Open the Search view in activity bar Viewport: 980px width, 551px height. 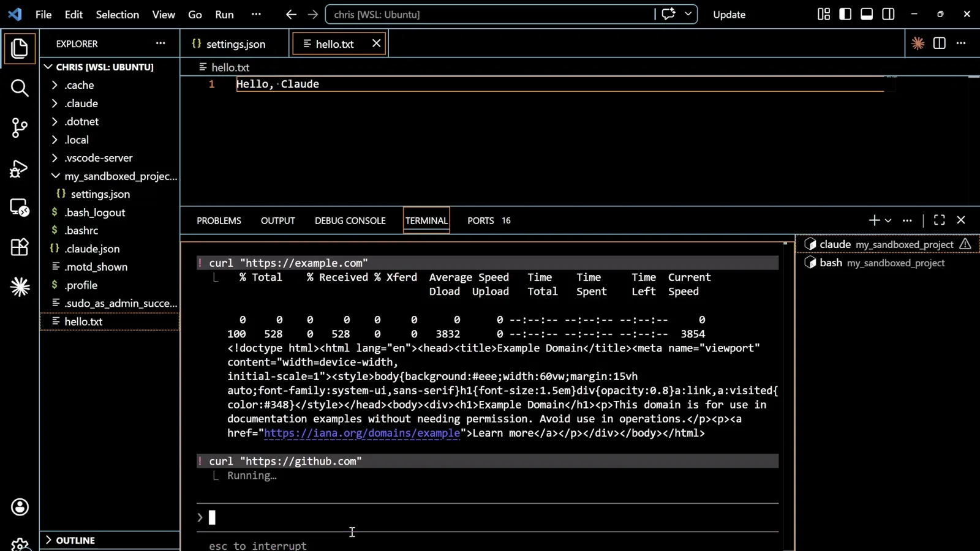click(x=20, y=88)
